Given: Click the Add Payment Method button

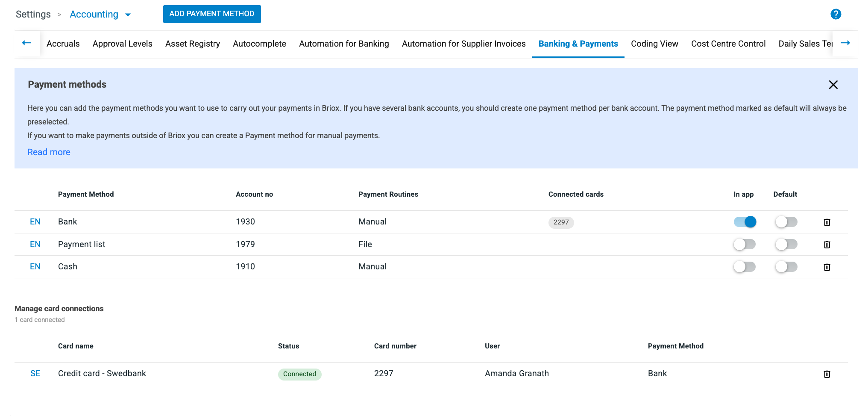Looking at the screenshot, I should (212, 14).
